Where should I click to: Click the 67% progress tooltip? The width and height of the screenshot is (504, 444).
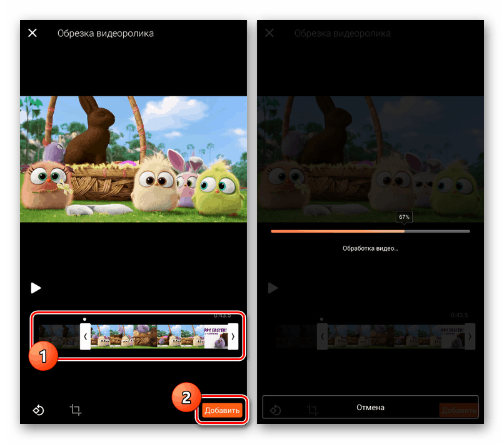click(x=404, y=217)
